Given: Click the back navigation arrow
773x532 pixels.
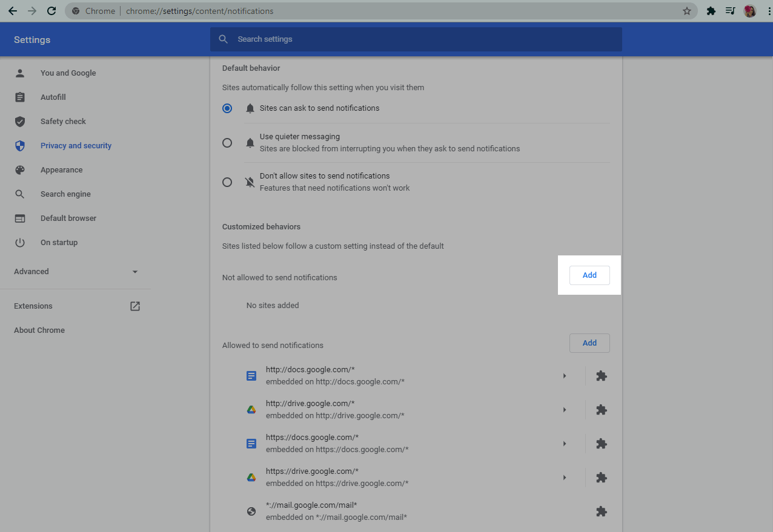Looking at the screenshot, I should coord(12,11).
